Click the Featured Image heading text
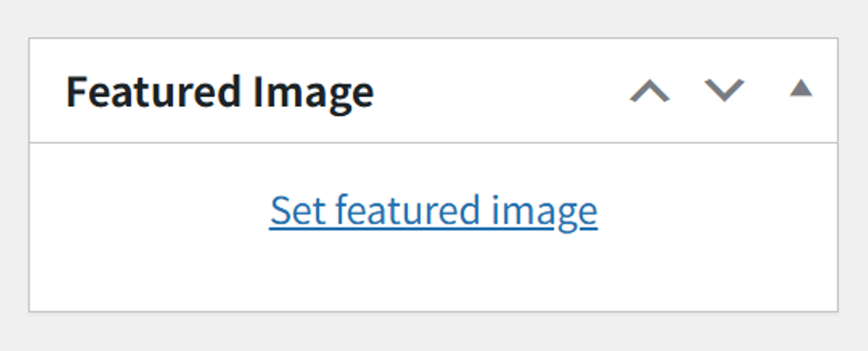Screen dimensions: 868x351 point(220,91)
